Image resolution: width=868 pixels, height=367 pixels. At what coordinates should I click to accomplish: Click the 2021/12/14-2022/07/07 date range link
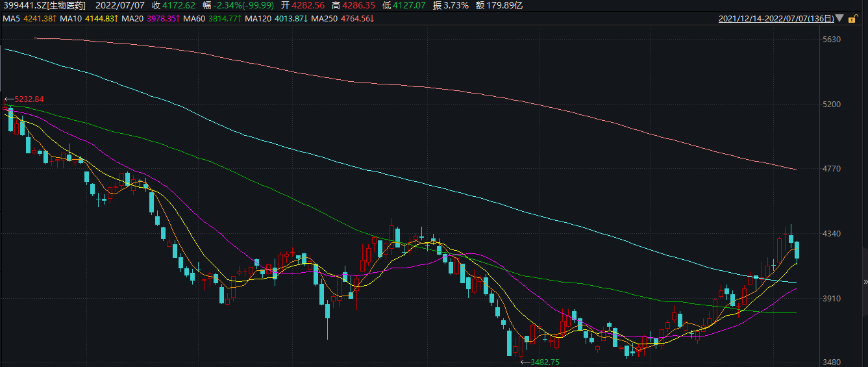(776, 19)
